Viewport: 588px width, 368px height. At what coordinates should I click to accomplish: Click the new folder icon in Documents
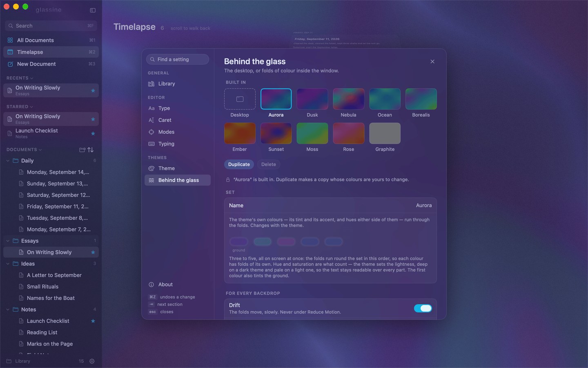(82, 150)
